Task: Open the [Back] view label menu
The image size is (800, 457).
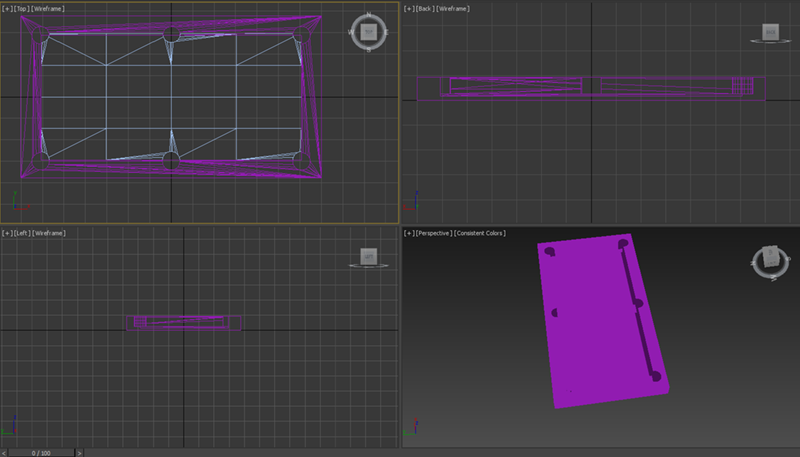Action: coord(425,8)
